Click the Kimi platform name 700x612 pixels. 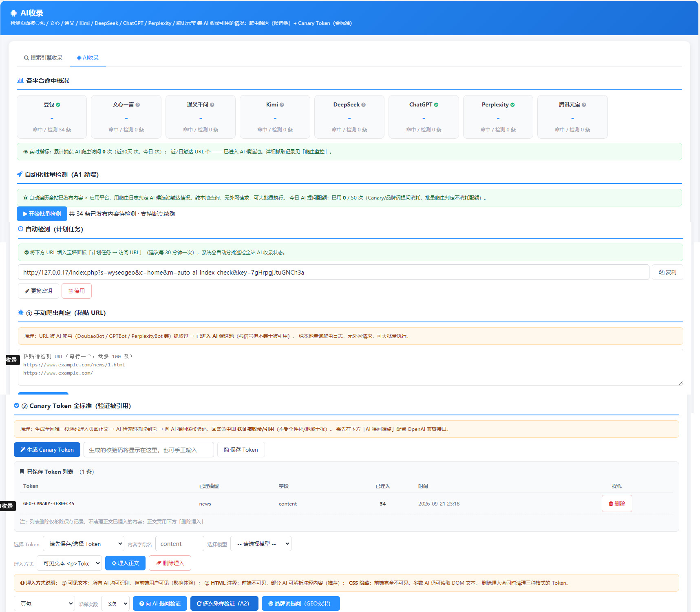pos(272,105)
